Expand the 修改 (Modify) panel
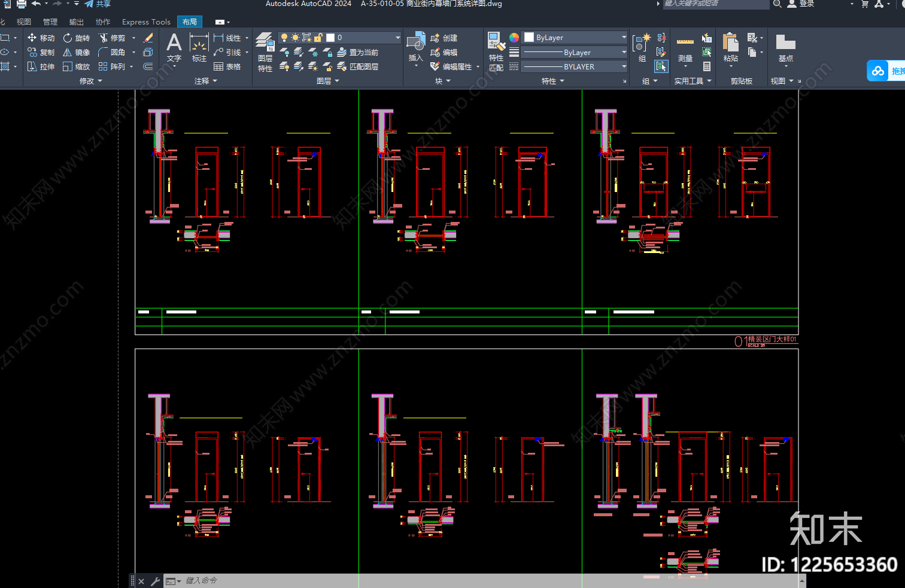Image resolution: width=905 pixels, height=588 pixels. pyautogui.click(x=91, y=81)
